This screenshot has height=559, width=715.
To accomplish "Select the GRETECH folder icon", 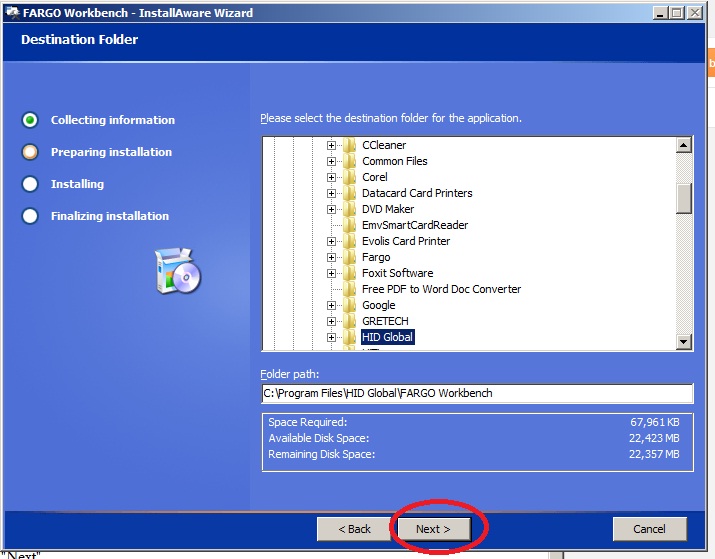I will (349, 321).
